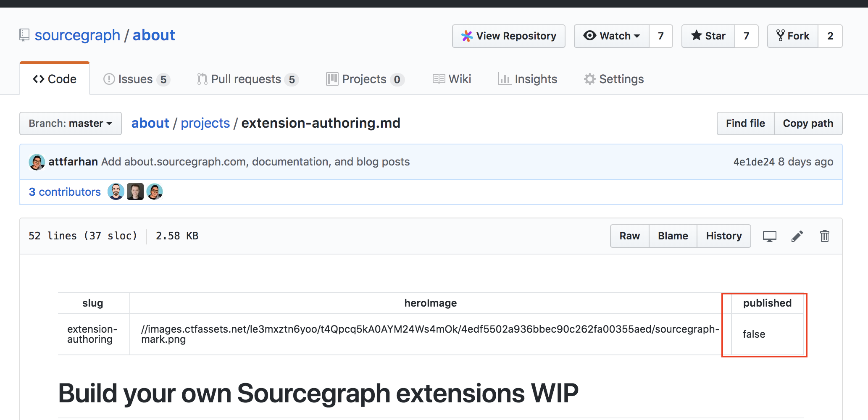Select the heroImage URL cell text

[430, 334]
